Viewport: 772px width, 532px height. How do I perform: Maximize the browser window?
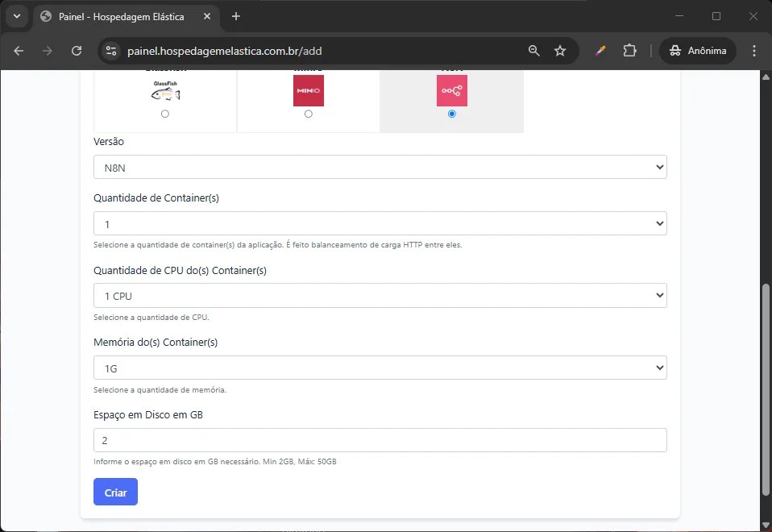(716, 16)
